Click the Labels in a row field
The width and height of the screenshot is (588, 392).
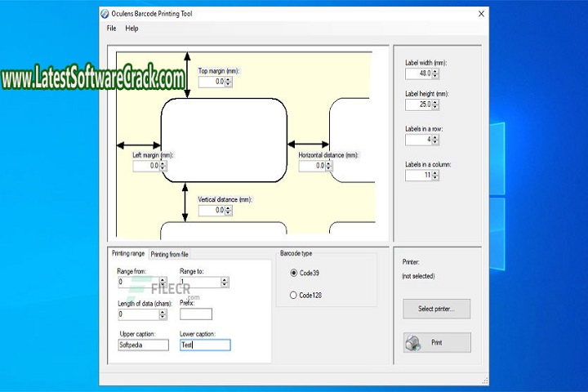click(x=418, y=140)
